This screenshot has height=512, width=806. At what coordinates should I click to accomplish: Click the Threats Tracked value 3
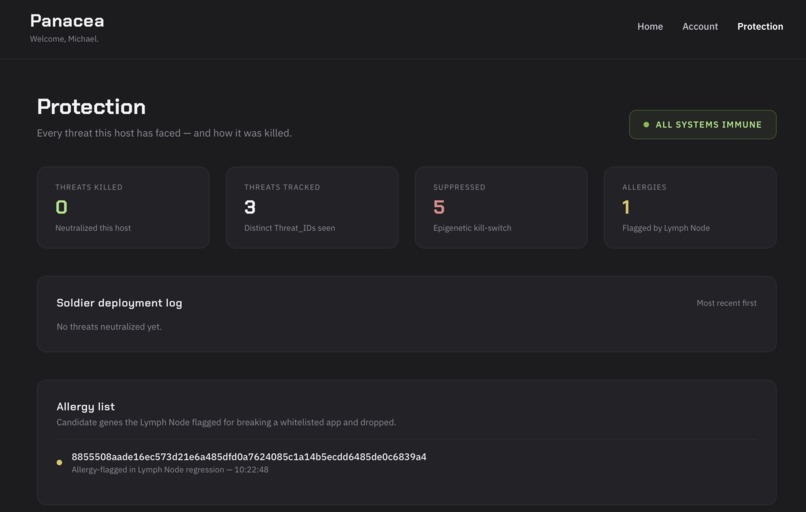(x=250, y=207)
